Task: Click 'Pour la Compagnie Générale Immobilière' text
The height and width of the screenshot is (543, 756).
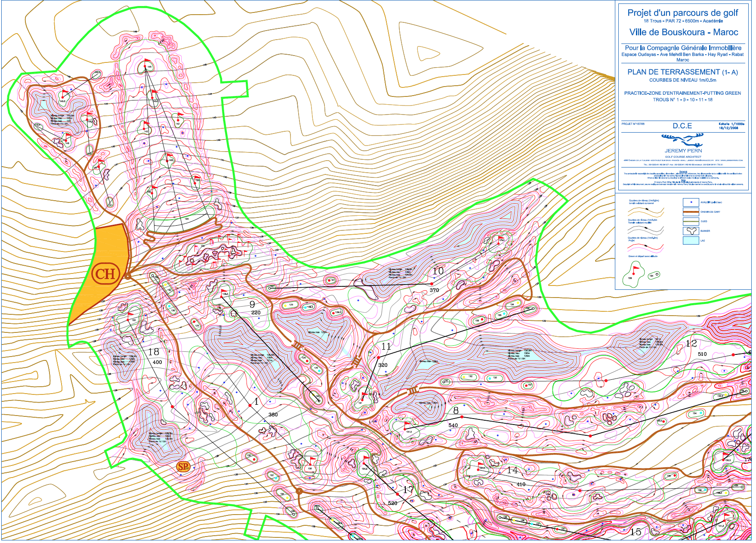Action: pyautogui.click(x=683, y=48)
